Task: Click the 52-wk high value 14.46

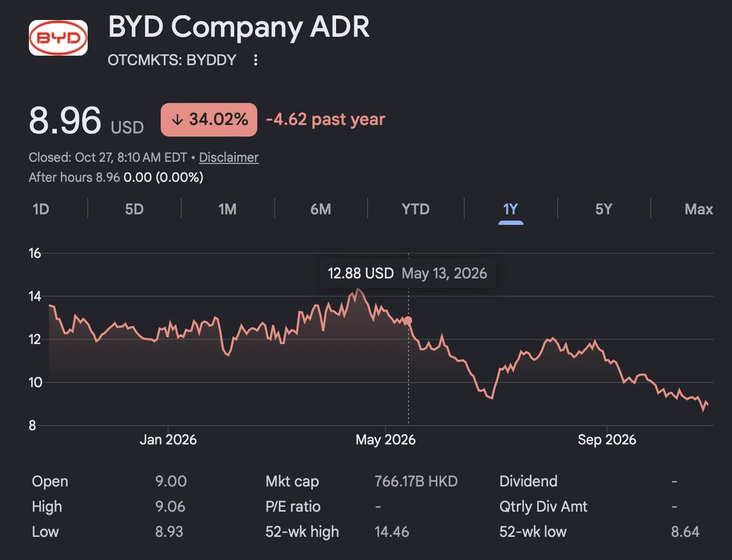Action: (x=392, y=531)
